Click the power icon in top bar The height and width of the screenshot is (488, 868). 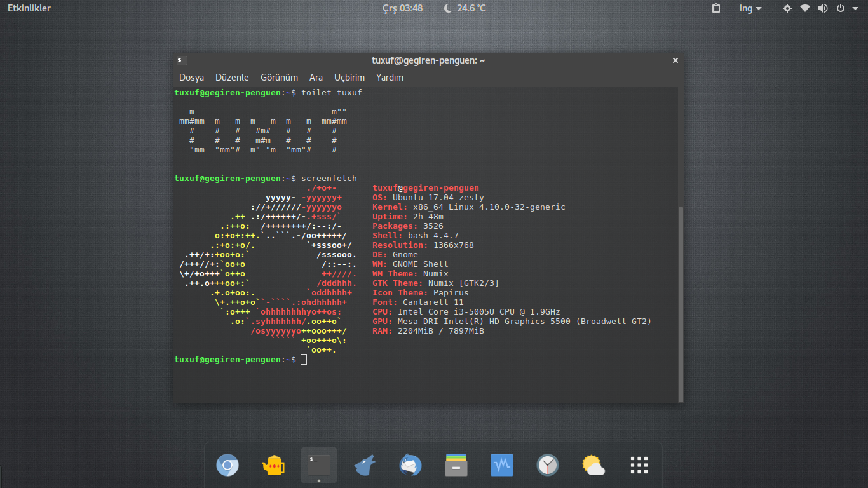click(841, 8)
